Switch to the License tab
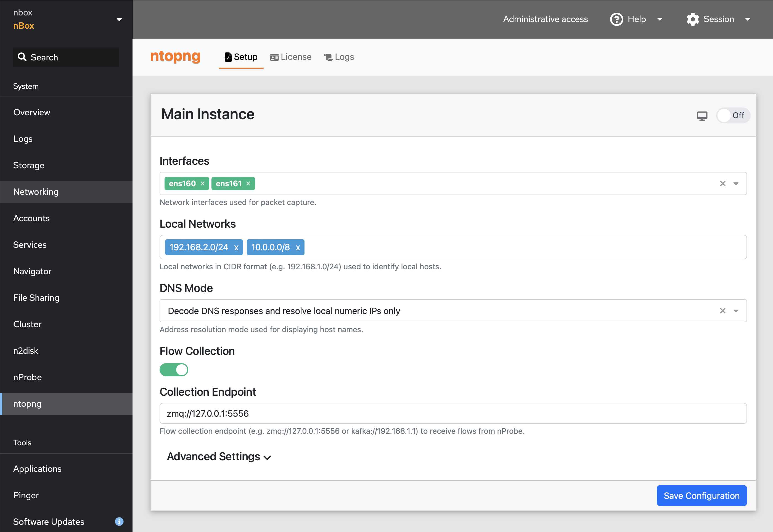This screenshot has height=532, width=773. click(x=291, y=57)
